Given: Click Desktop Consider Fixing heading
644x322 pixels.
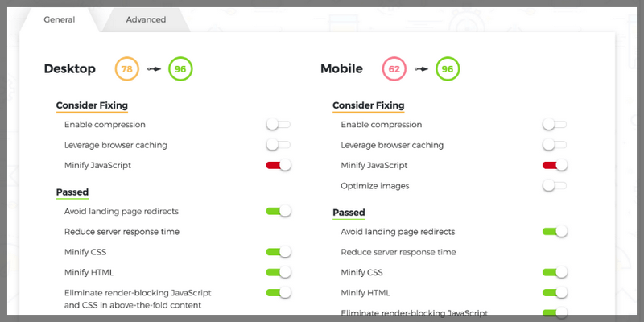Looking at the screenshot, I should [92, 105].
